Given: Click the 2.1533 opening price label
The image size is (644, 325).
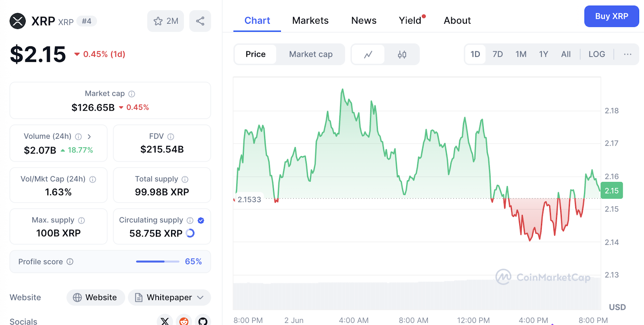Looking at the screenshot, I should coord(249,200).
